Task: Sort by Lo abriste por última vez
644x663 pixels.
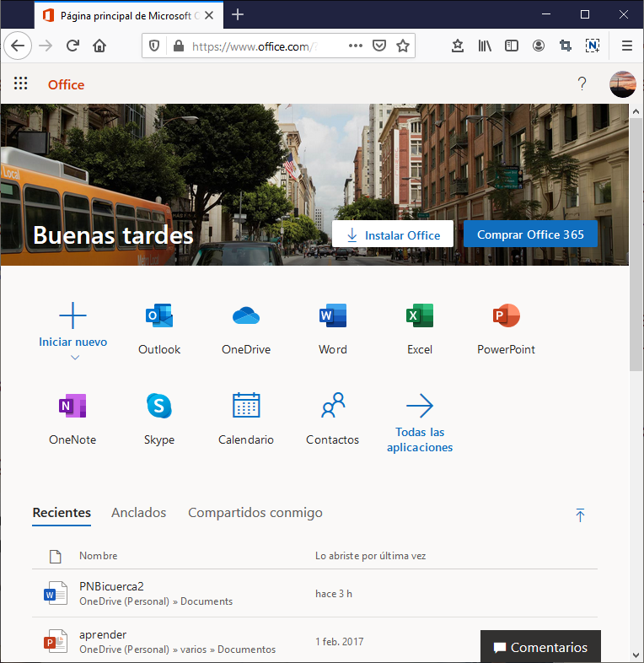Action: click(x=371, y=556)
